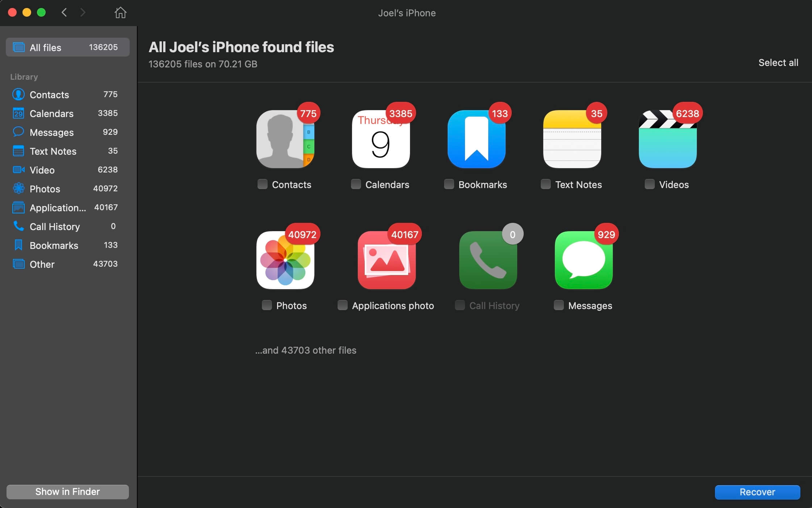Screen dimensions: 812x508
Task: Click the 136205 count beside All files
Action: tap(103, 47)
